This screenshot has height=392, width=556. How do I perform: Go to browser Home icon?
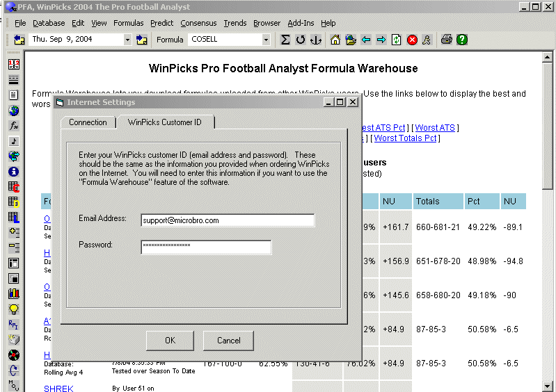point(335,40)
